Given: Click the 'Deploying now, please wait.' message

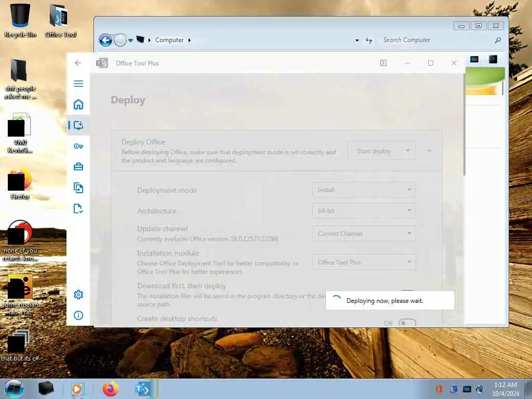Looking at the screenshot, I should click(x=385, y=301).
